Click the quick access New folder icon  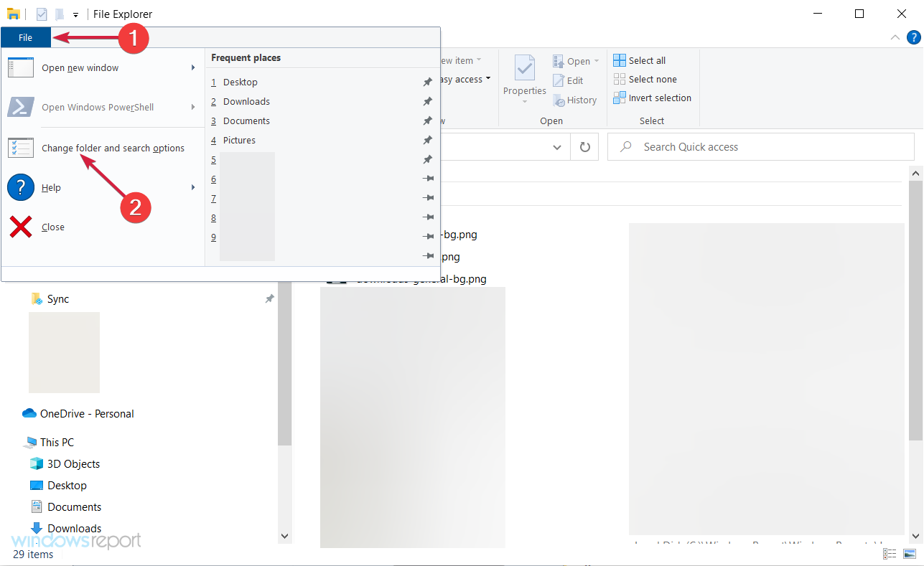(60, 14)
